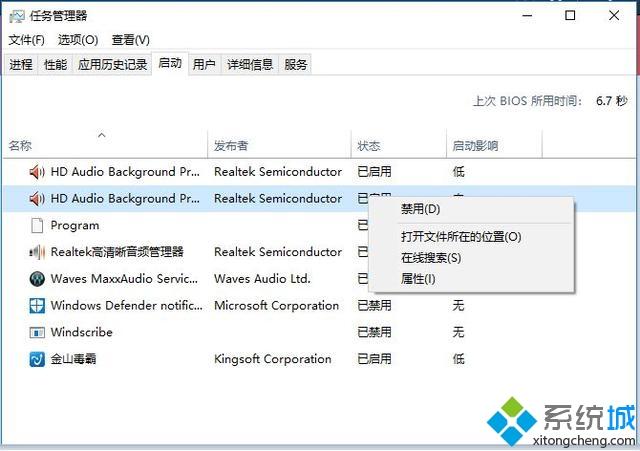This screenshot has width=640, height=451.
Task: Click Microsoft Corporation publisher cell
Action: point(276,306)
